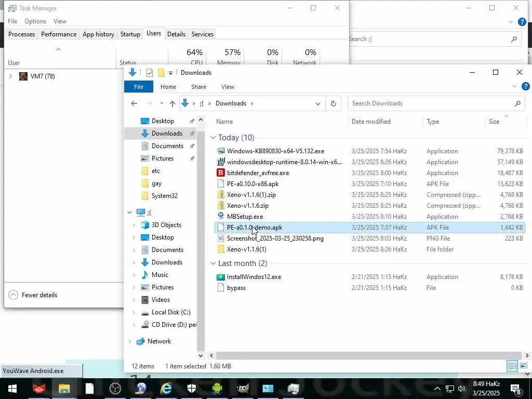Switch to Task Manager Performance tab

(x=59, y=34)
